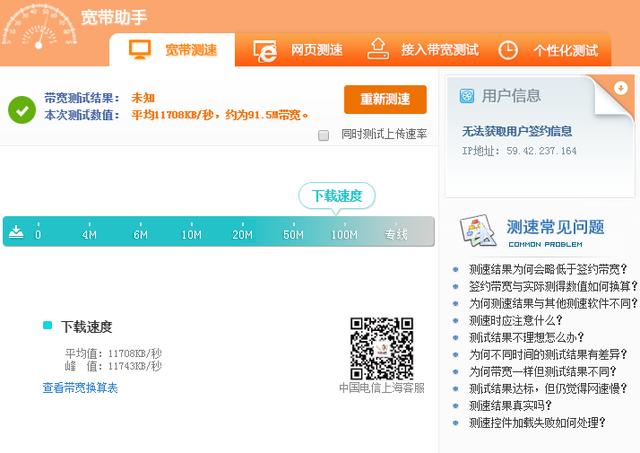Open FAQ 测速时应注意什么？
This screenshot has width=640, height=453.
516,320
